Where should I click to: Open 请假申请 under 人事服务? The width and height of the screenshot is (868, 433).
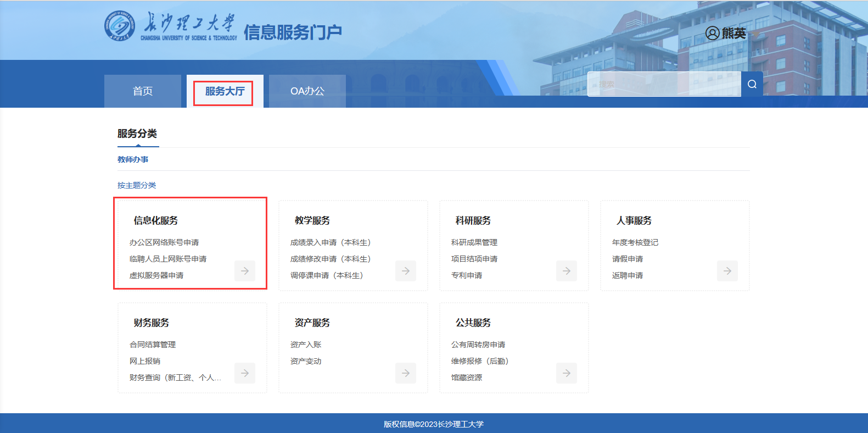628,259
